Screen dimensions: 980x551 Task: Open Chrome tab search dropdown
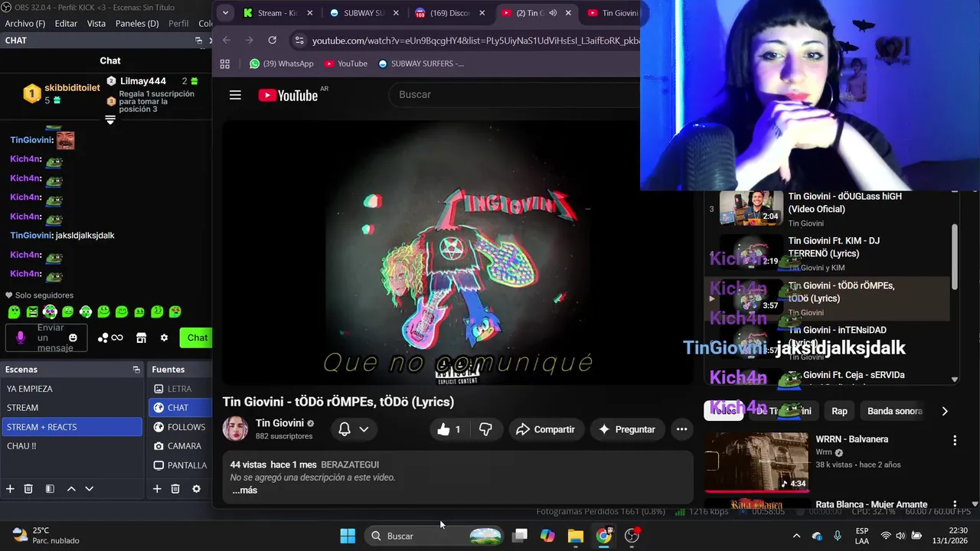click(225, 13)
